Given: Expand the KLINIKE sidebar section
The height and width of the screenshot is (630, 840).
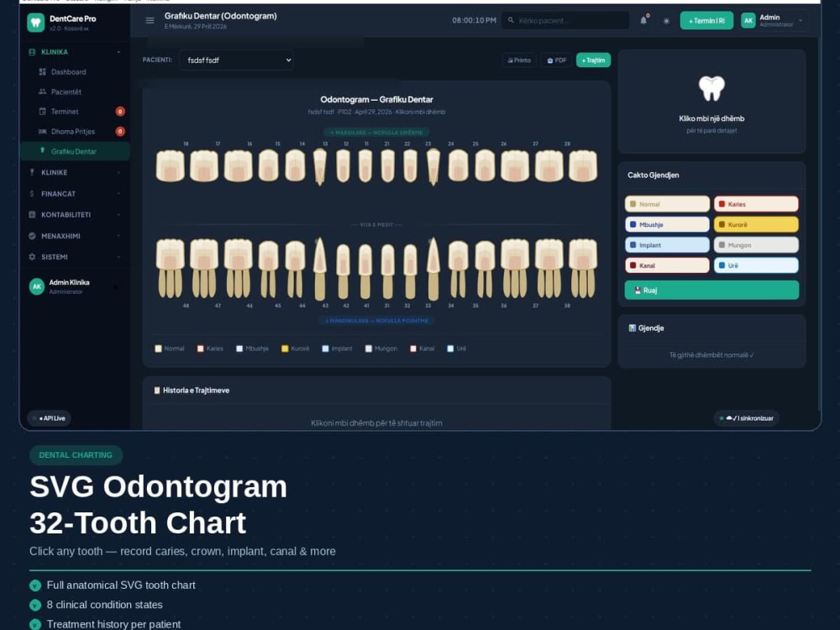Looking at the screenshot, I should [x=75, y=172].
